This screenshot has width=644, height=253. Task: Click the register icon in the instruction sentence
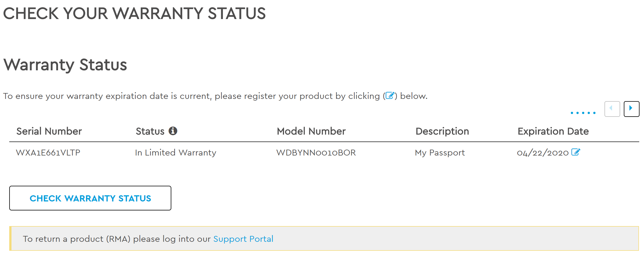pos(390,96)
